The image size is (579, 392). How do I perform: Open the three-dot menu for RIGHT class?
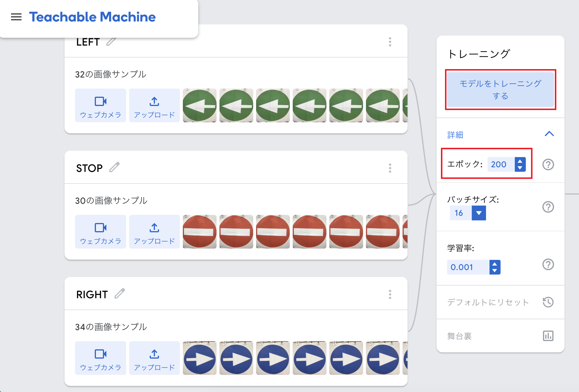point(390,294)
